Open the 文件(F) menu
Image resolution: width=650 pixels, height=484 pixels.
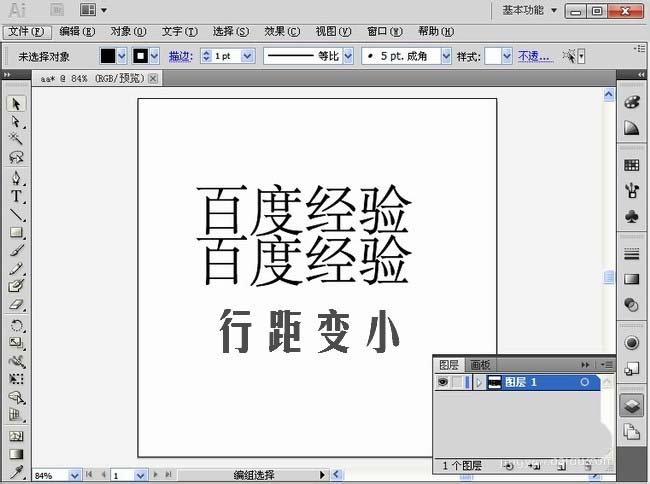(x=26, y=31)
